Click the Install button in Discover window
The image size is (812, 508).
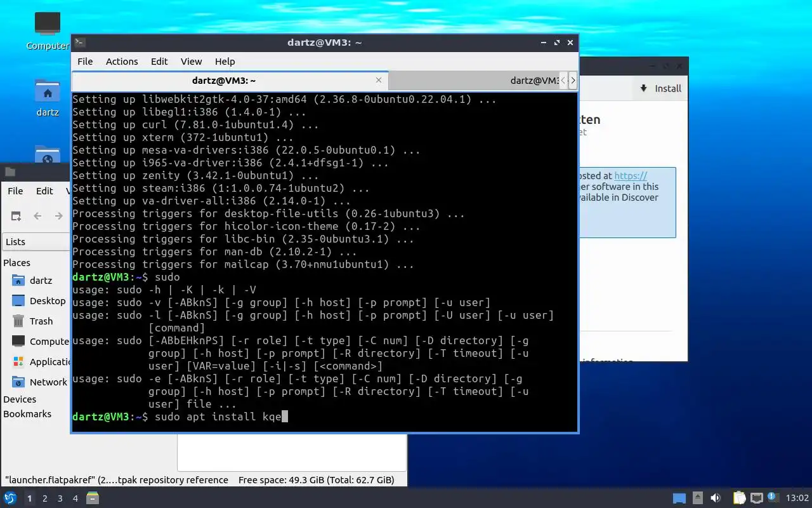pyautogui.click(x=660, y=88)
